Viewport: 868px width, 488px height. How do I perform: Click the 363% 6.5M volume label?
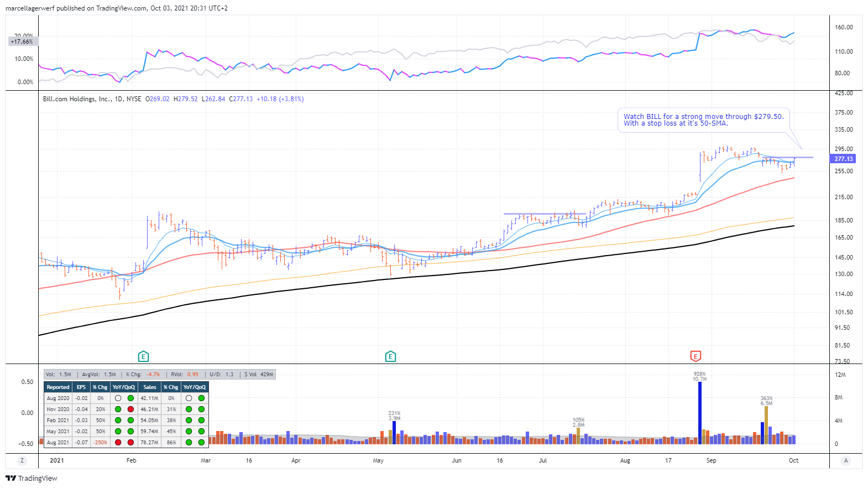(x=766, y=401)
